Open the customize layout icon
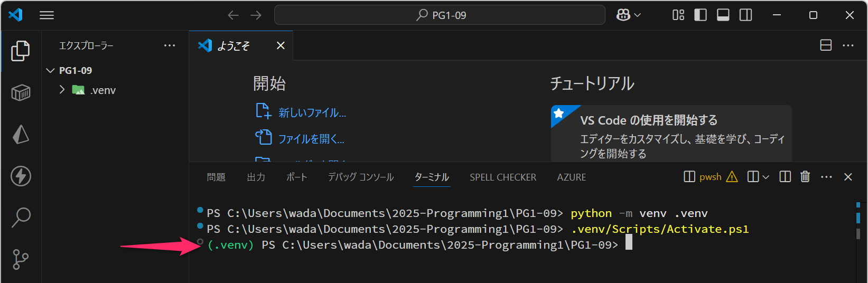This screenshot has height=283, width=868. point(678,15)
